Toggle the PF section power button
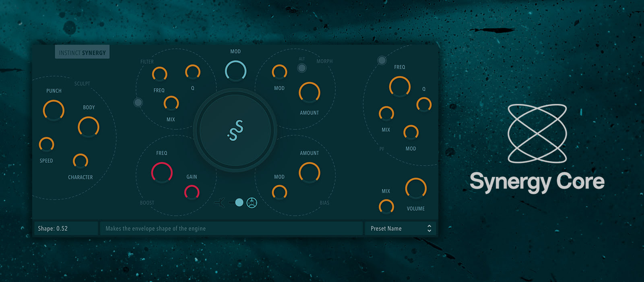 (x=382, y=60)
